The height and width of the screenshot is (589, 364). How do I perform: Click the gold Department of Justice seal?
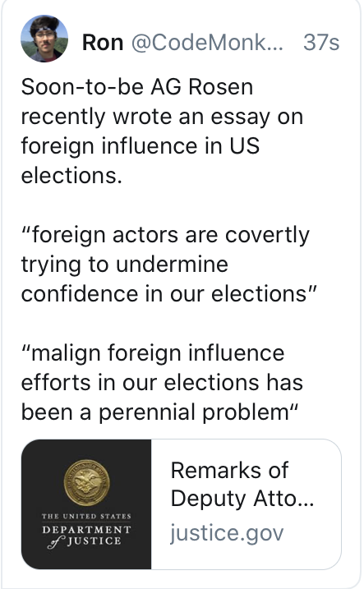pyautogui.click(x=87, y=483)
